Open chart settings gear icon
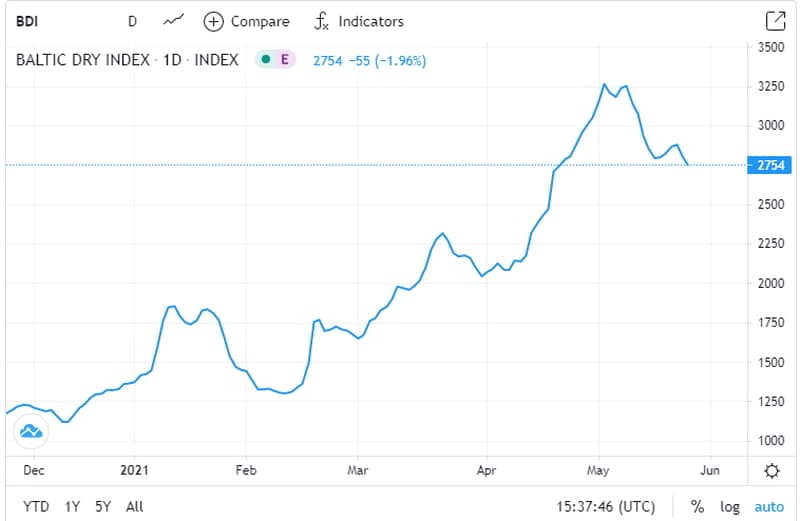This screenshot has width=800, height=521. pyautogui.click(x=772, y=470)
